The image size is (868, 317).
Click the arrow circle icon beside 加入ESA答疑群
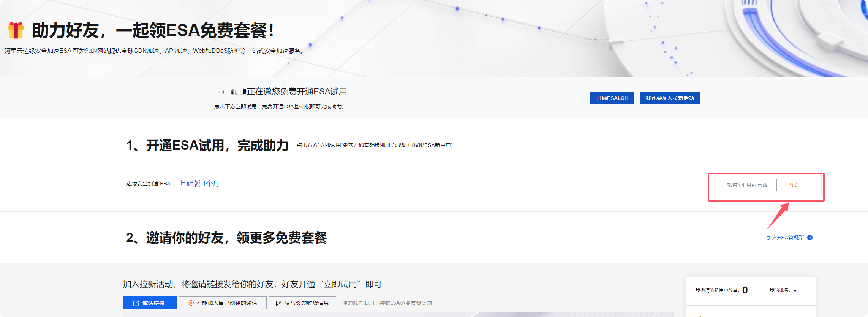click(810, 238)
